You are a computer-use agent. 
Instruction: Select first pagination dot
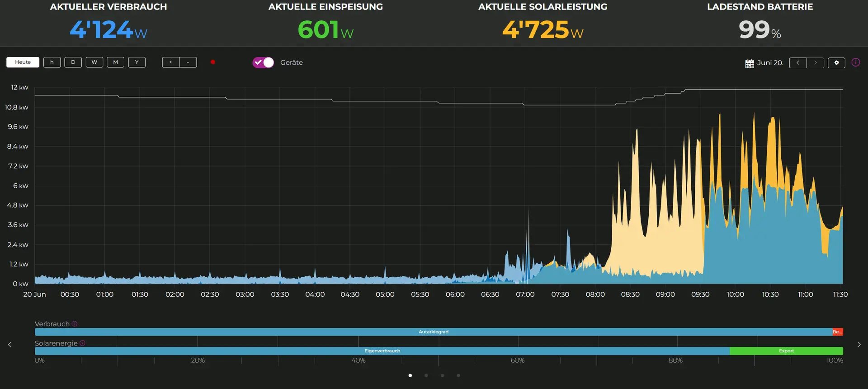point(410,375)
